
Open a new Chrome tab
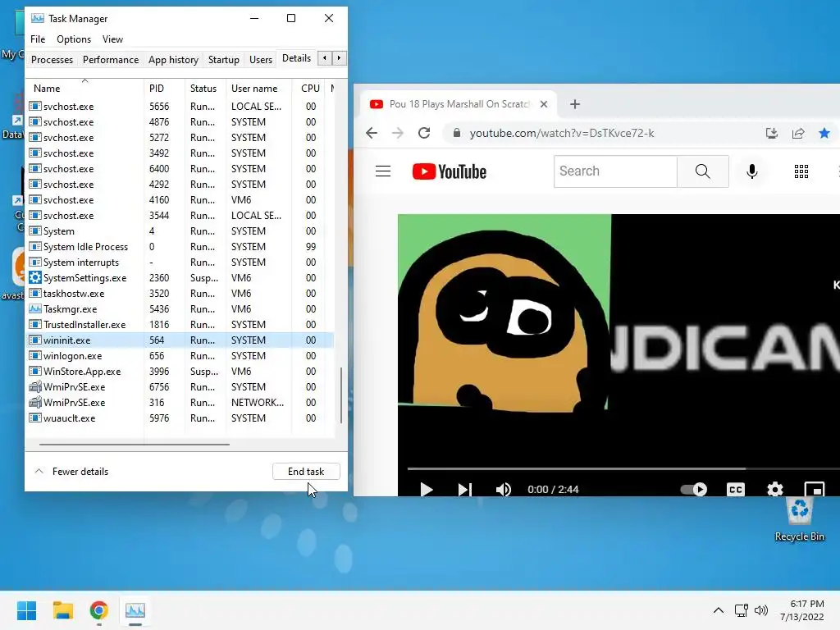(x=575, y=104)
